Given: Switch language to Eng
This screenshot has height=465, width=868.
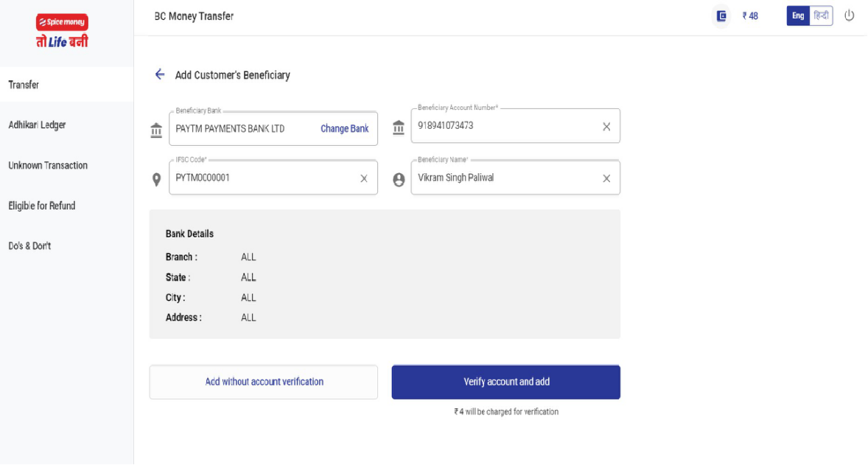Looking at the screenshot, I should [798, 16].
